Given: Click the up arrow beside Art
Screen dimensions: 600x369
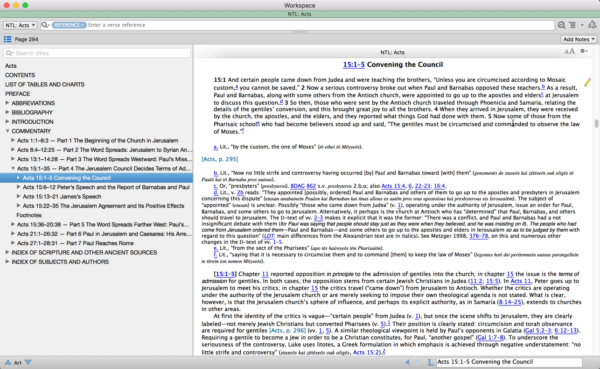Looking at the screenshot, I should (x=8, y=362).
